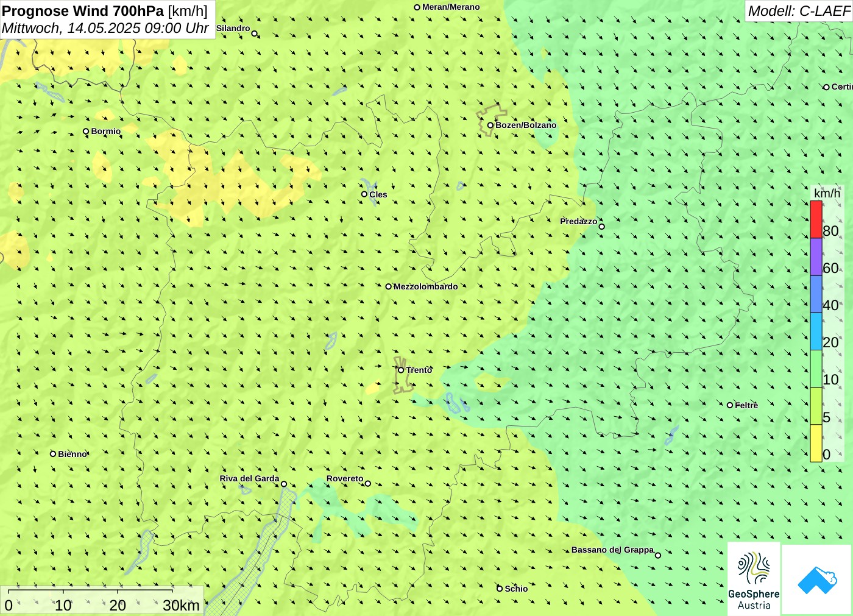853x616 pixels.
Task: Select the Mezzolombardo city marker
Action: point(389,286)
